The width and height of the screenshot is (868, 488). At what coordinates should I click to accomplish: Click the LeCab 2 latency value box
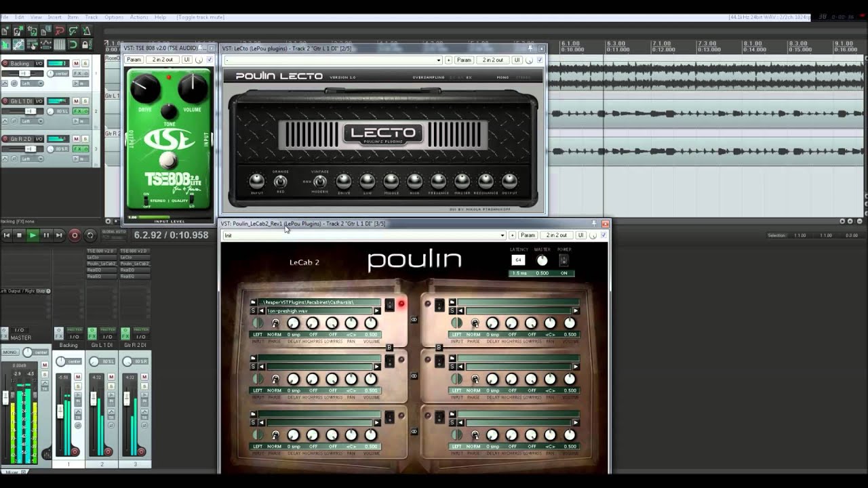pos(518,260)
